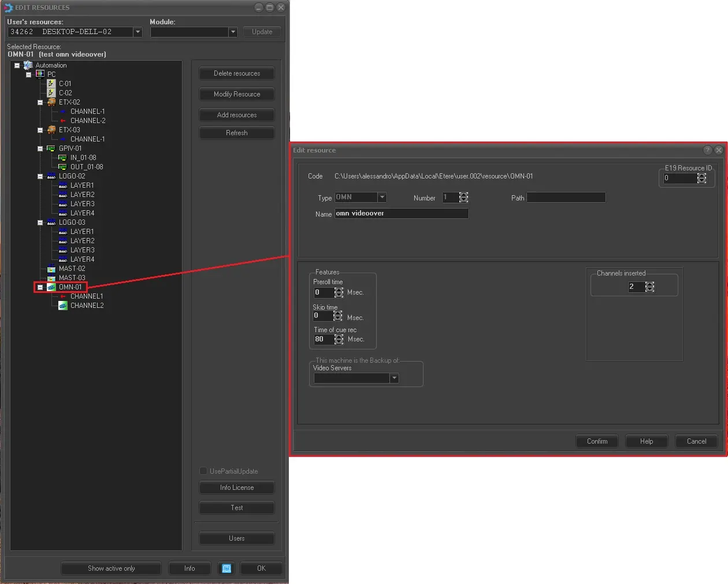Click the C-01 resource icon
The image size is (728, 584).
tap(51, 84)
